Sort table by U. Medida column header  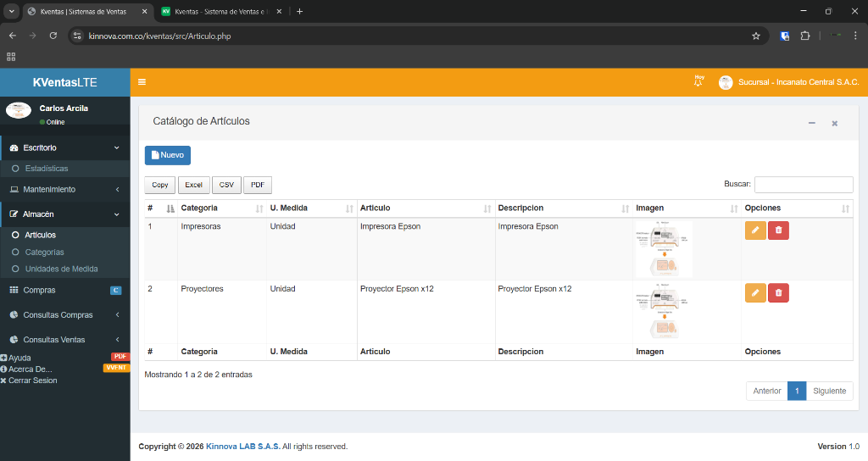coord(311,208)
